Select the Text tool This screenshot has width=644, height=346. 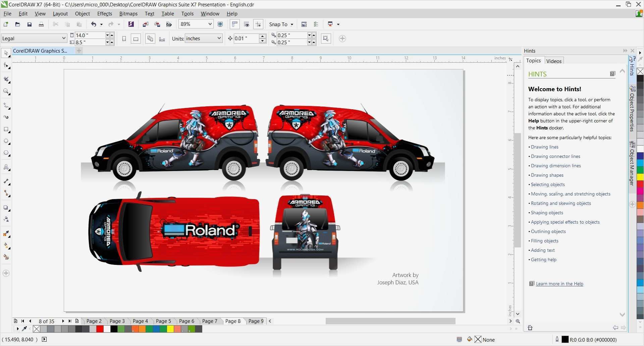(6, 167)
